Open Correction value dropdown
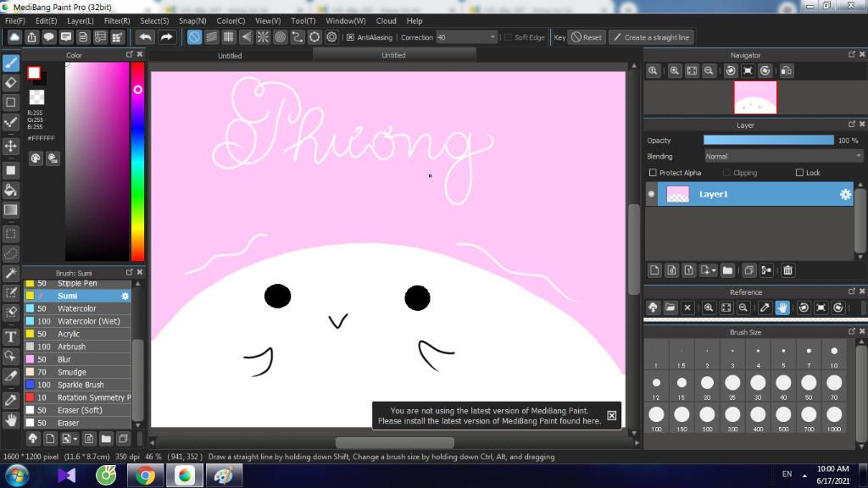 click(x=492, y=37)
